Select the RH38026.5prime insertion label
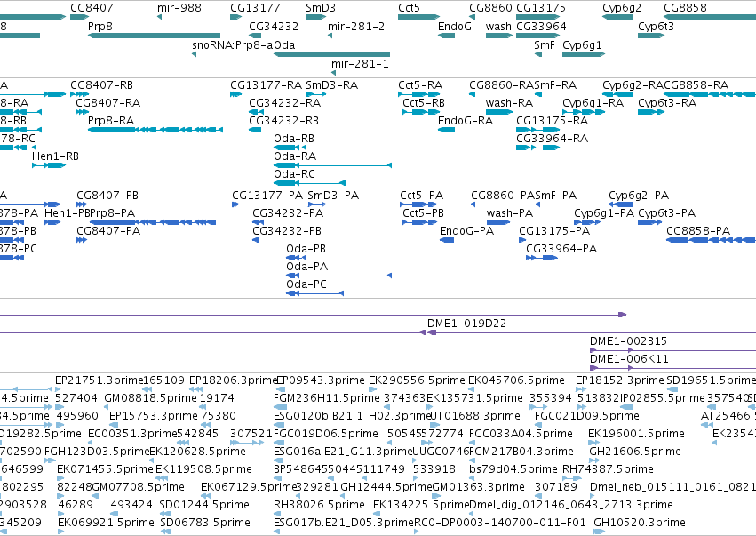This screenshot has width=756, height=536. (x=319, y=505)
